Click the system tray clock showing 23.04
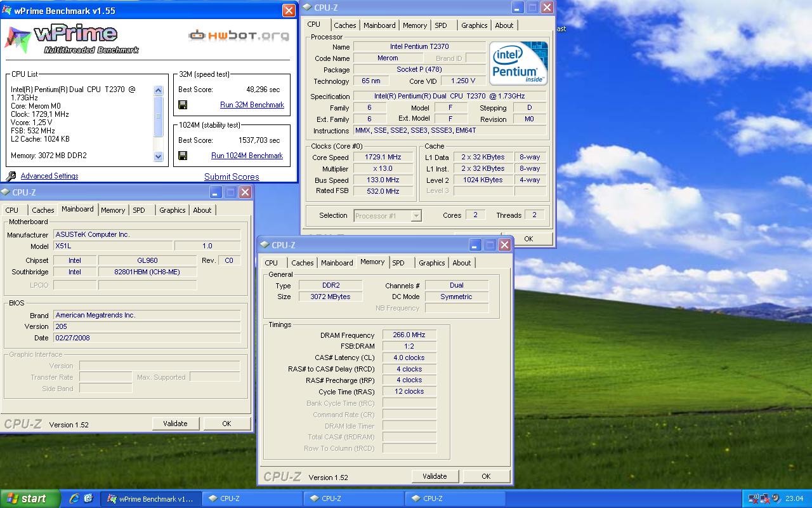The height and width of the screenshot is (508, 812). coord(794,498)
